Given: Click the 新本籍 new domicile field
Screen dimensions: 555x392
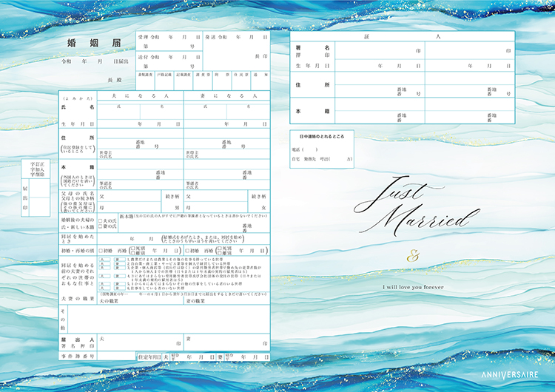Looking at the screenshot, I should click(194, 223).
